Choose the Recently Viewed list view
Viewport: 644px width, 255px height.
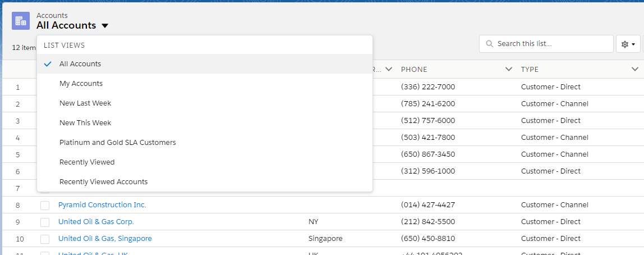coord(87,162)
